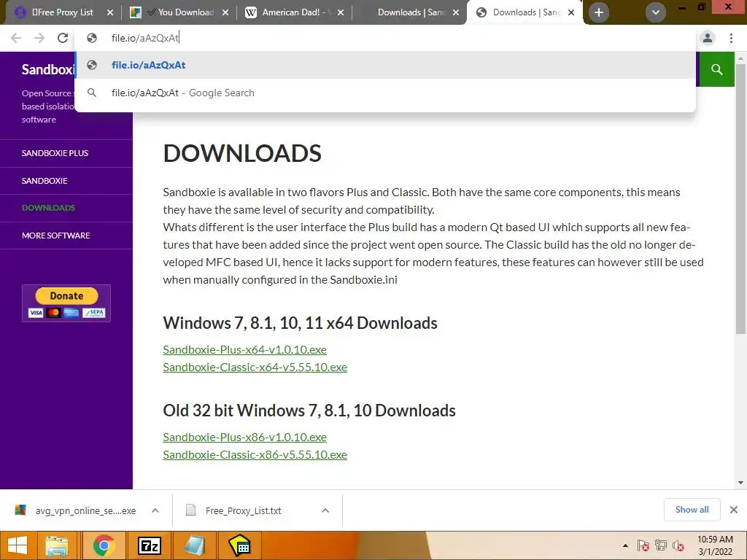Viewport: 747px width, 560px height.
Task: Click Show all downloads
Action: click(x=692, y=510)
